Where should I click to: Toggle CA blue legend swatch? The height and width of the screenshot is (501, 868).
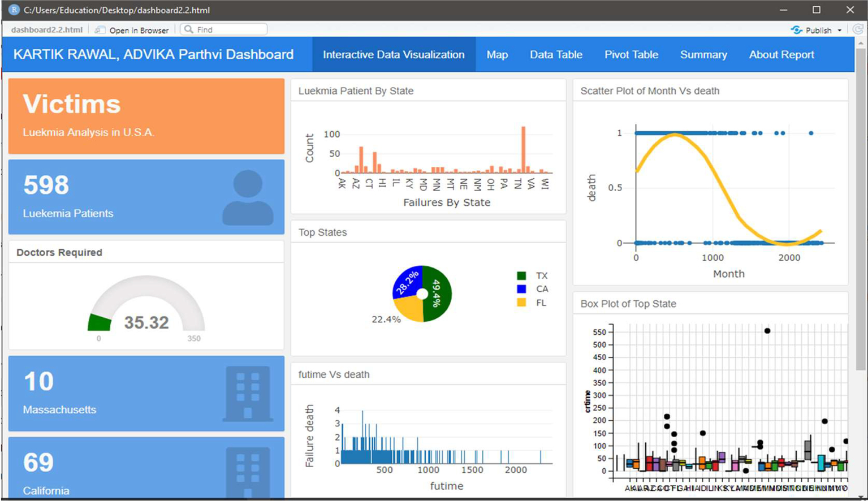(521, 289)
